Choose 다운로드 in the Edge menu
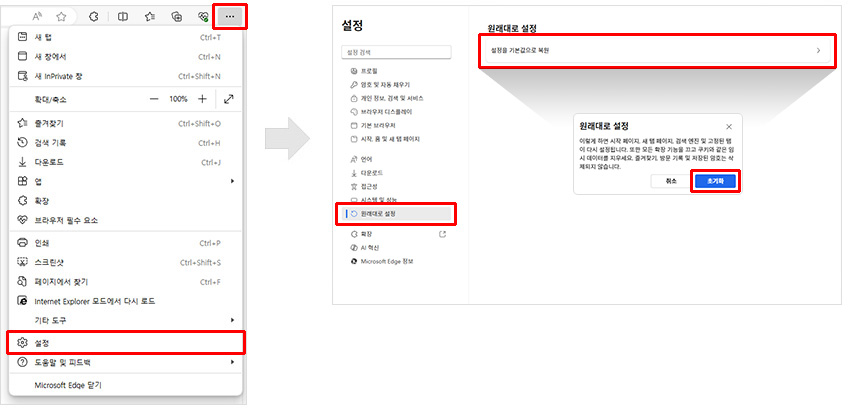The width and height of the screenshot is (850, 410). point(125,162)
